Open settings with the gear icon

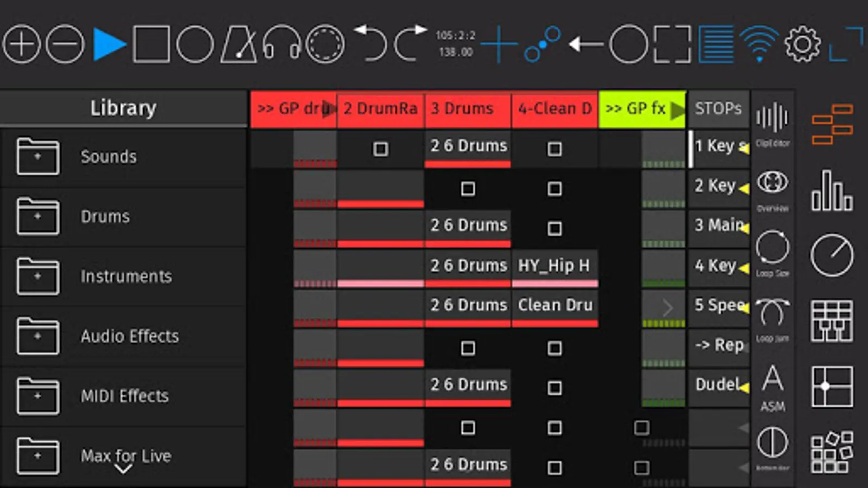pos(803,44)
